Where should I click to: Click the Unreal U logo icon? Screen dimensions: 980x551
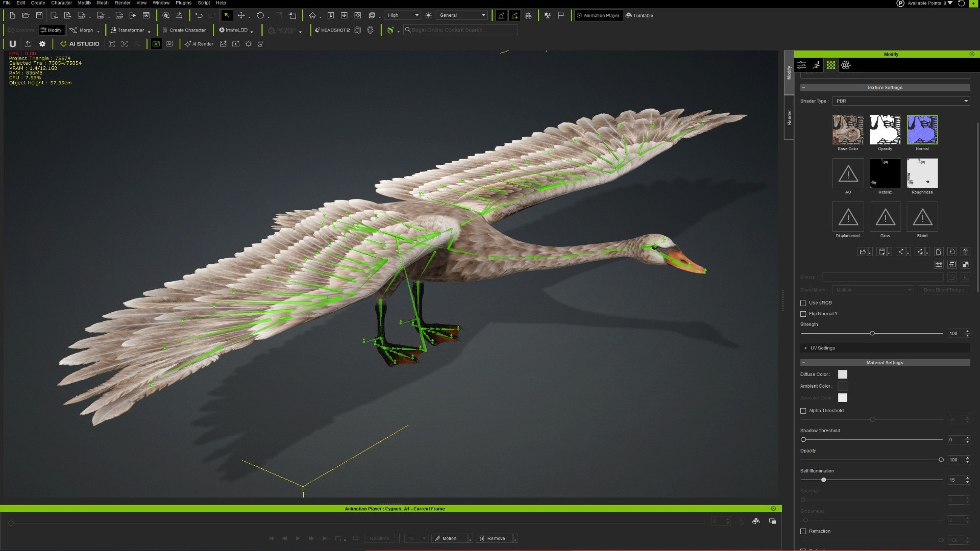pos(13,44)
